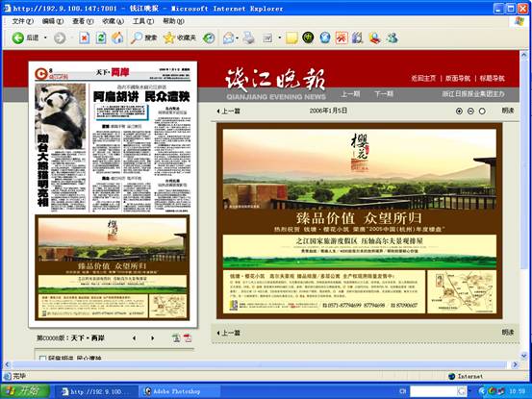532x399 pixels.
Task: Expand the Back button history dropdown arrow
Action: pos(45,37)
